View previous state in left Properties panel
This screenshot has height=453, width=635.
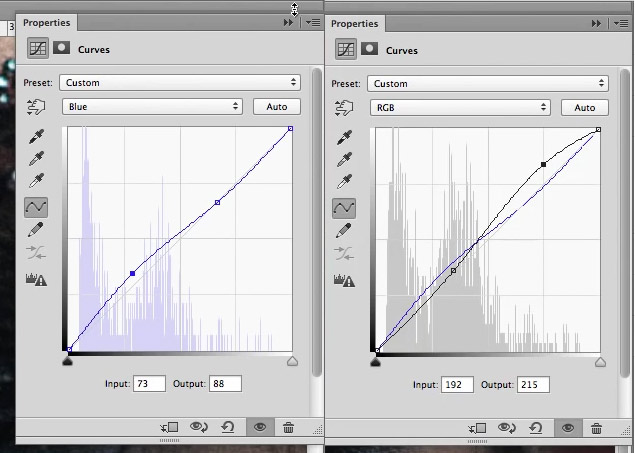point(199,427)
